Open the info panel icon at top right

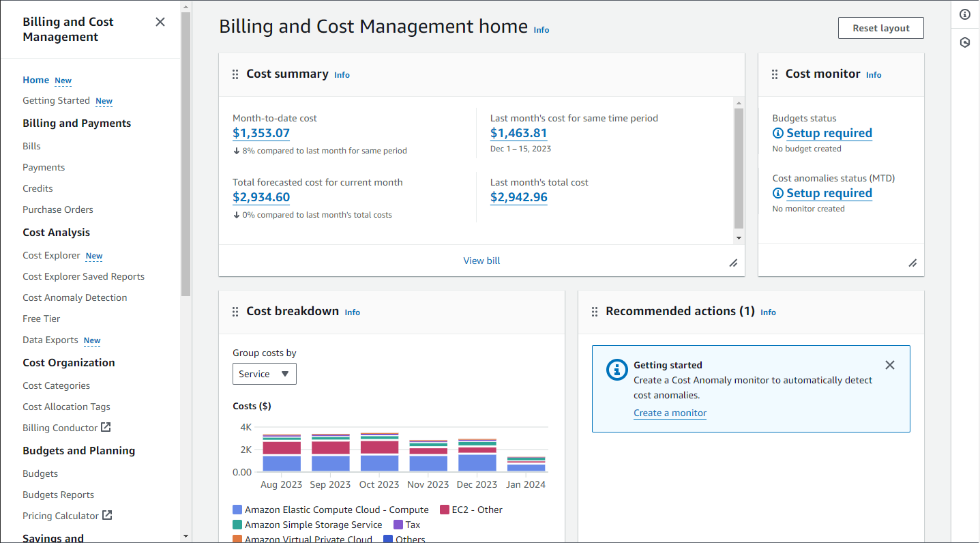click(x=965, y=14)
